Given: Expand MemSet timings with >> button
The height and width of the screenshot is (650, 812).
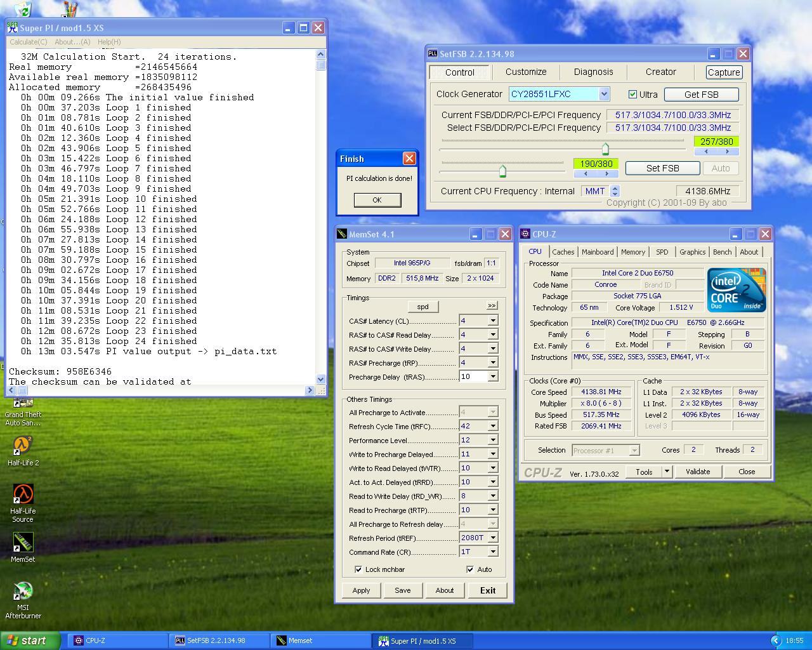Looking at the screenshot, I should (492, 306).
